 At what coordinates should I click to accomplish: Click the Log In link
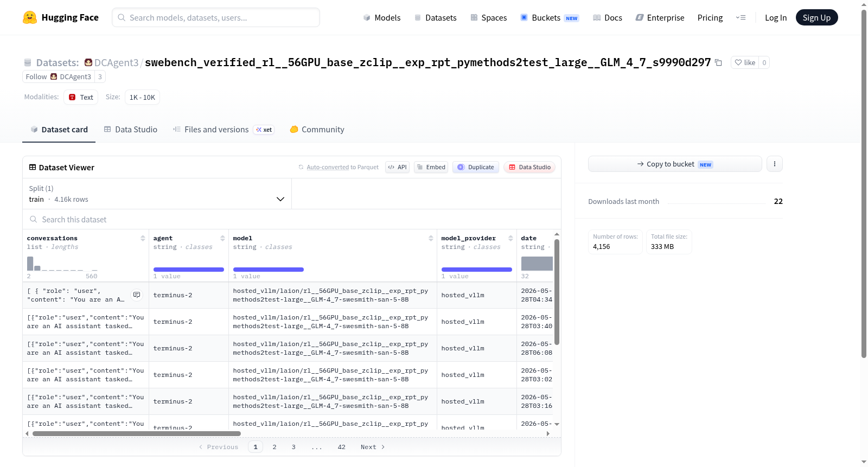click(776, 17)
